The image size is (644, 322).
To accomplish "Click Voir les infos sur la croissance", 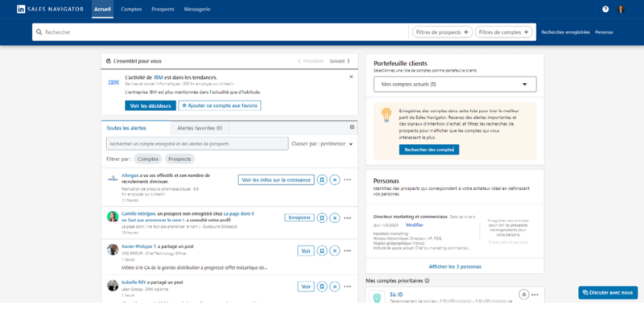I will coord(276,180).
